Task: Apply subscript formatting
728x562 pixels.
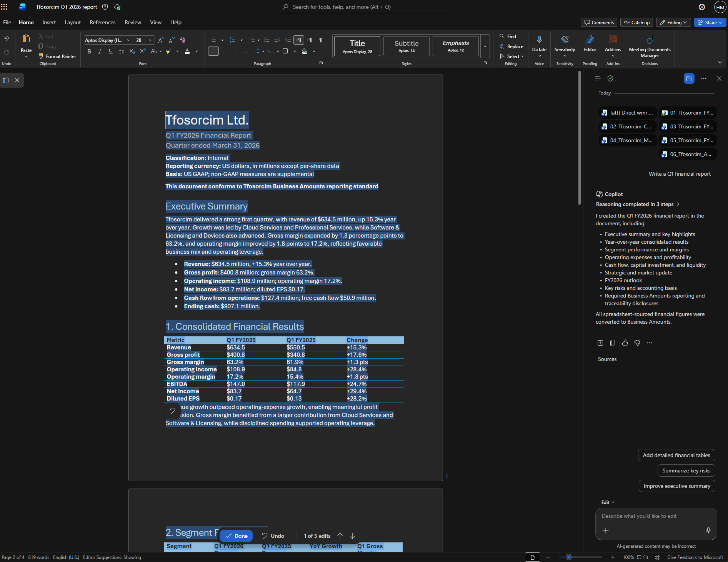Action: pos(132,51)
